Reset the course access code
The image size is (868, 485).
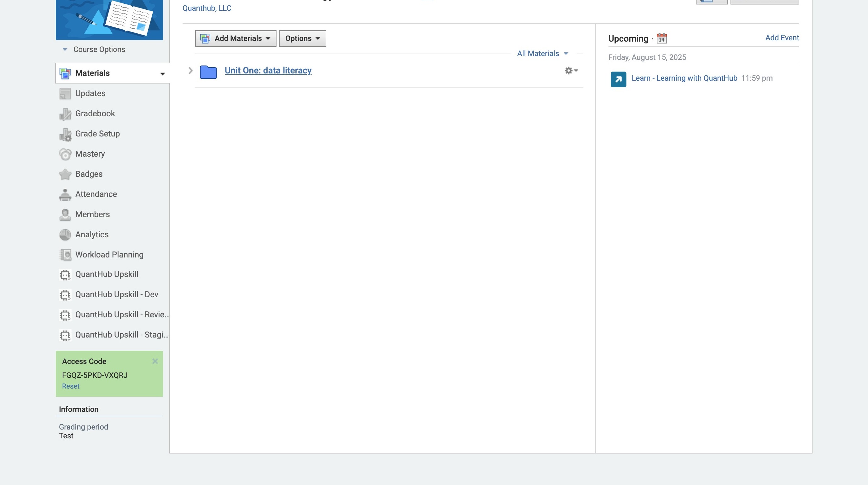click(71, 386)
